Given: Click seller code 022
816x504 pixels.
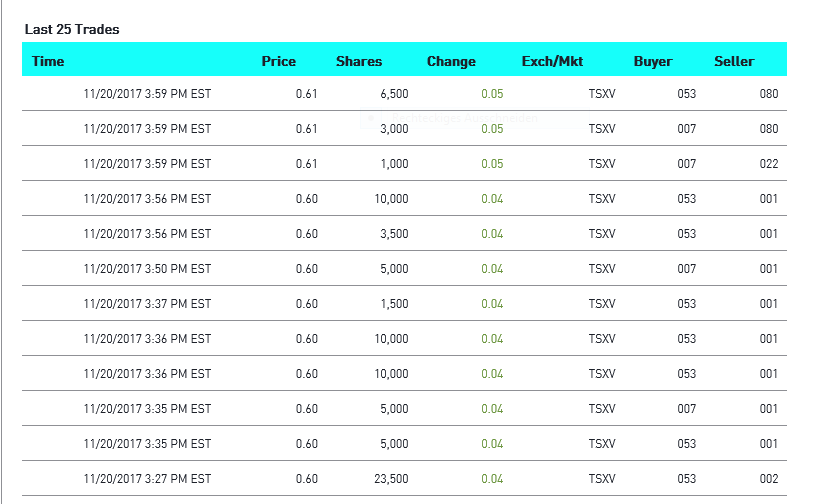Looking at the screenshot, I should (x=768, y=164).
